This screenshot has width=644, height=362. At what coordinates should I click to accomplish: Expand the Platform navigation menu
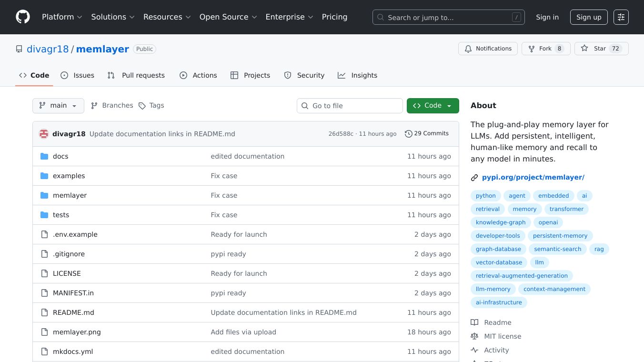[62, 17]
